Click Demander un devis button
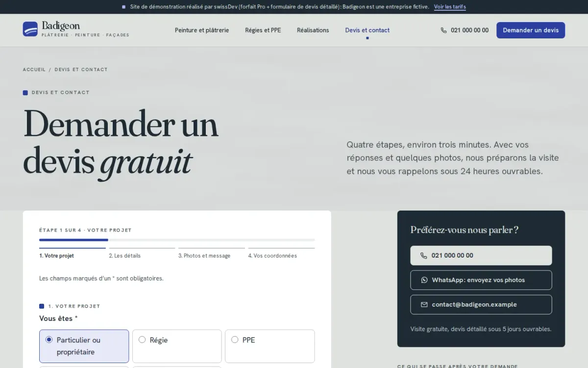The width and height of the screenshot is (588, 368). [531, 30]
